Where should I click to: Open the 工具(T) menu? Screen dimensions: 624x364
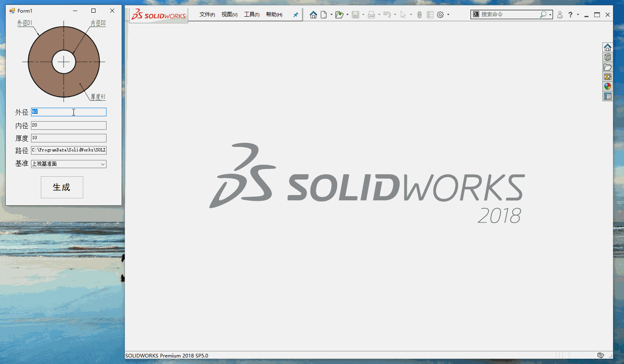(x=252, y=14)
